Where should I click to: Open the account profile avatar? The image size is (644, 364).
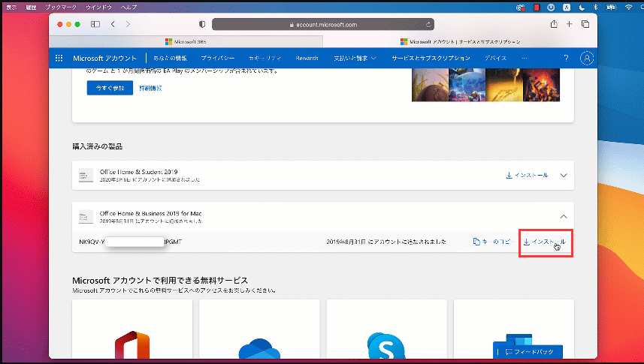coord(587,59)
